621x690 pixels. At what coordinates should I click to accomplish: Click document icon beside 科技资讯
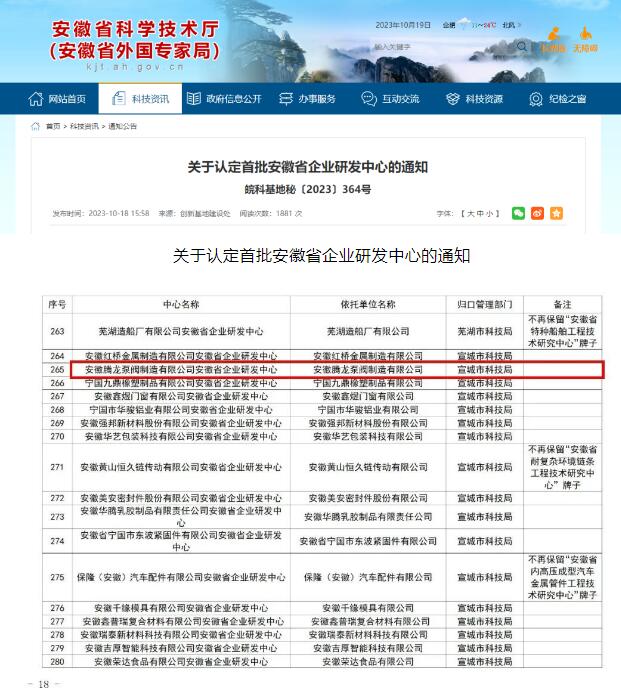tap(118, 98)
